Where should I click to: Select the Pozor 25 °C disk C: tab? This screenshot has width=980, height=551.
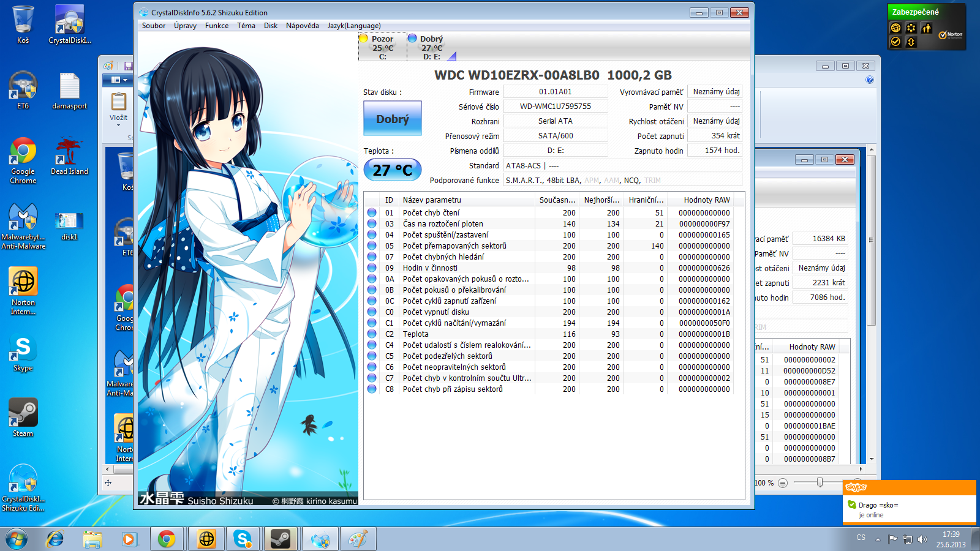tap(383, 47)
